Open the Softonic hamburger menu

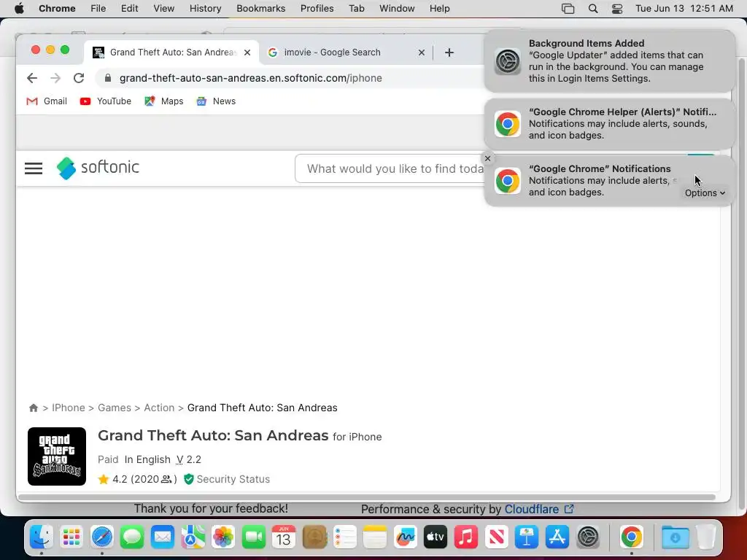coord(34,168)
